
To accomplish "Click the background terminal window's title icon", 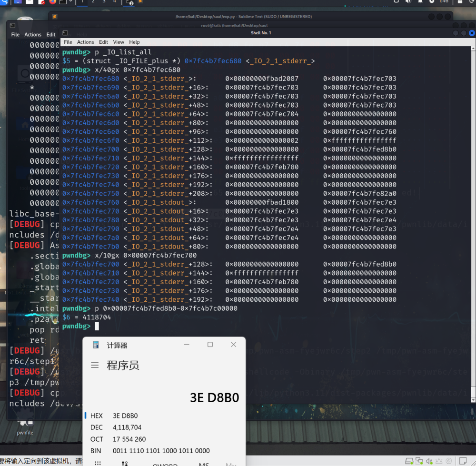I will [12, 26].
